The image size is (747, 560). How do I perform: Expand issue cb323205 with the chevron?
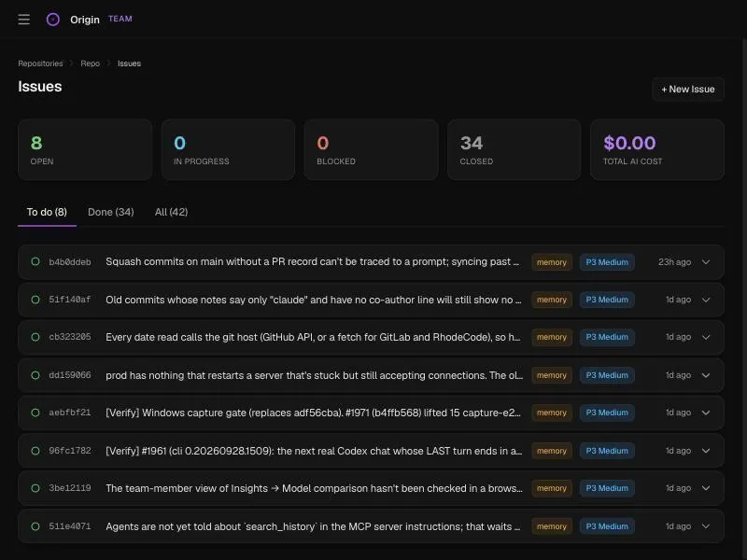pyautogui.click(x=706, y=337)
